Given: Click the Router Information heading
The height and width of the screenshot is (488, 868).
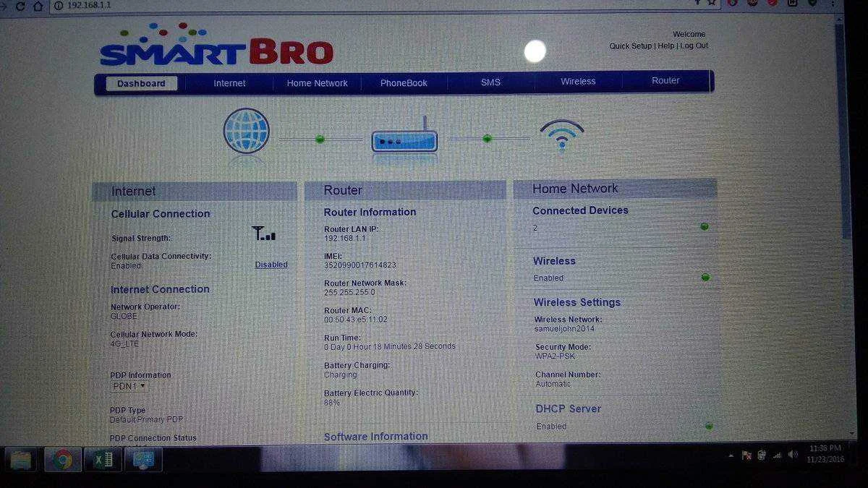Looking at the screenshot, I should coord(370,212).
